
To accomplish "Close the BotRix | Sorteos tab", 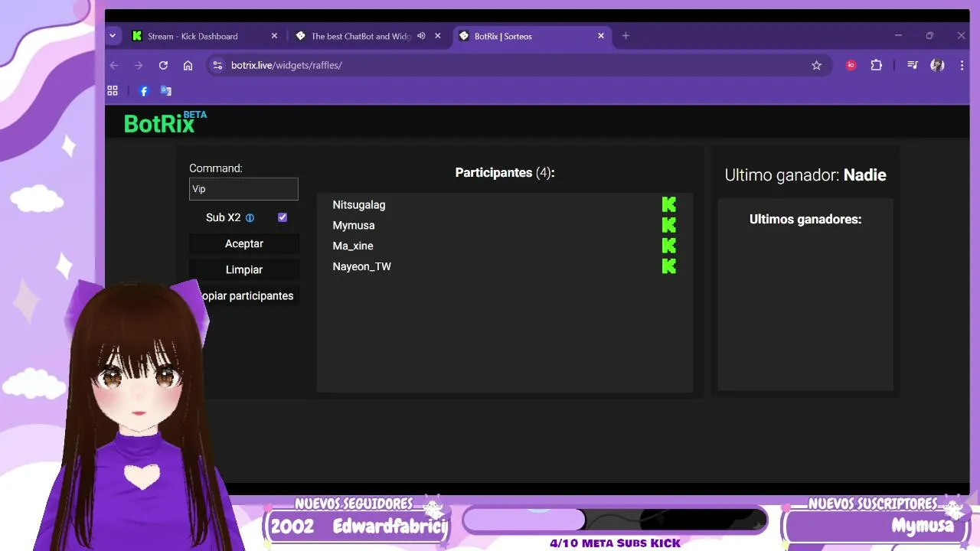I will pyautogui.click(x=601, y=36).
